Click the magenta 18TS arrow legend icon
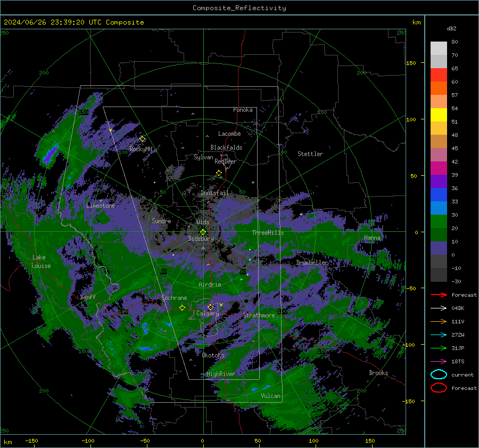Viewport: 479px width, 448px height. pyautogui.click(x=439, y=362)
